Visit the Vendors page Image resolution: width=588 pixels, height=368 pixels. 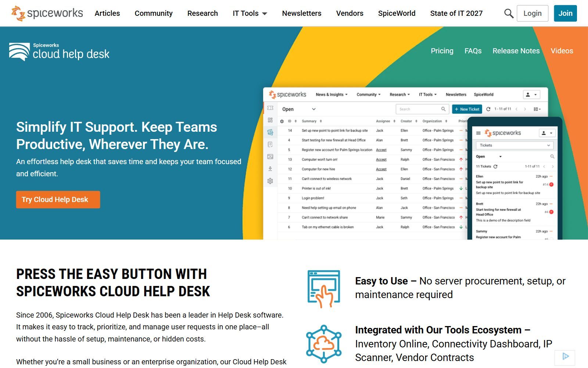[x=349, y=13]
